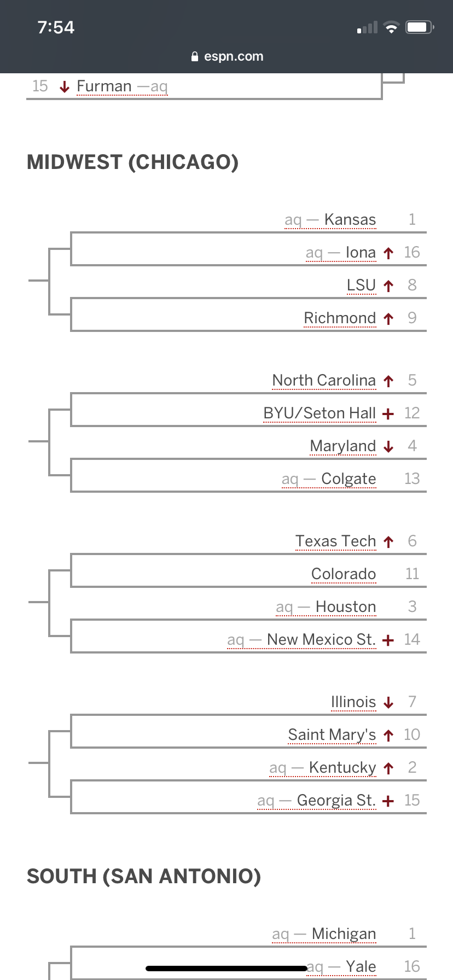Open the Kansas team link
The width and height of the screenshot is (453, 980).
[x=350, y=220]
